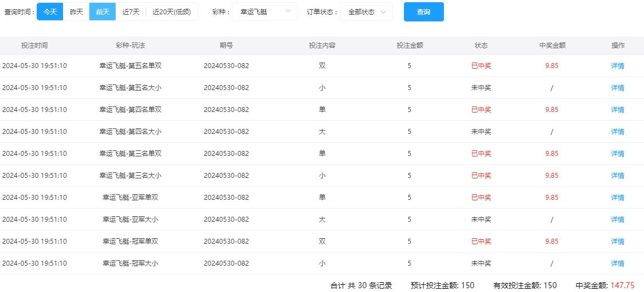
Task: Click 已中奖 status in 冠军单双 row
Action: coord(481,242)
